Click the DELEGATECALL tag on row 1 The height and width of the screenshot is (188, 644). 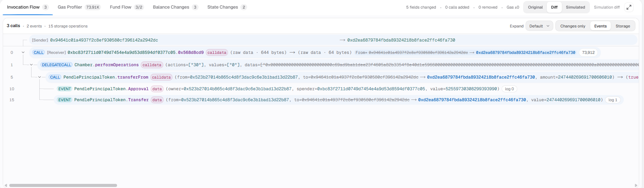click(56, 65)
